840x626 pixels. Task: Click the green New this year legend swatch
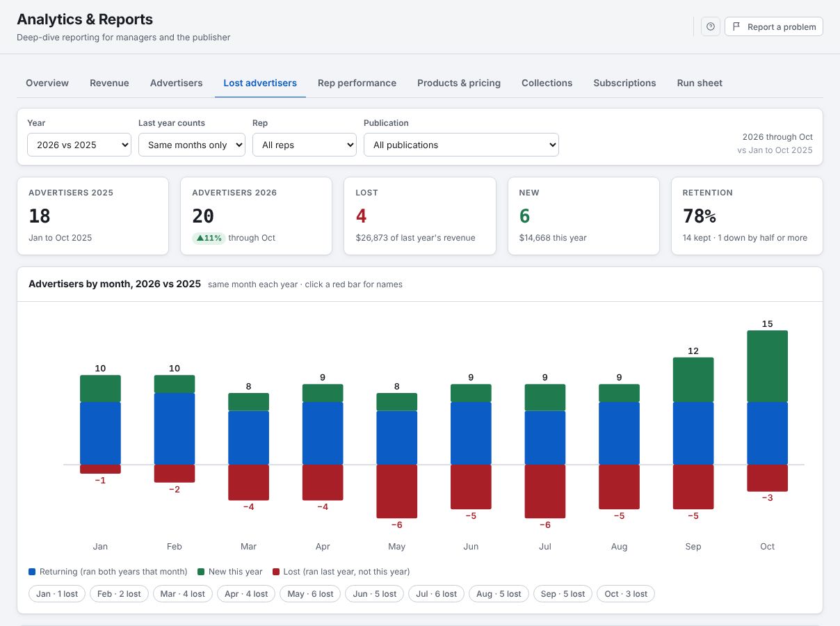(x=201, y=572)
